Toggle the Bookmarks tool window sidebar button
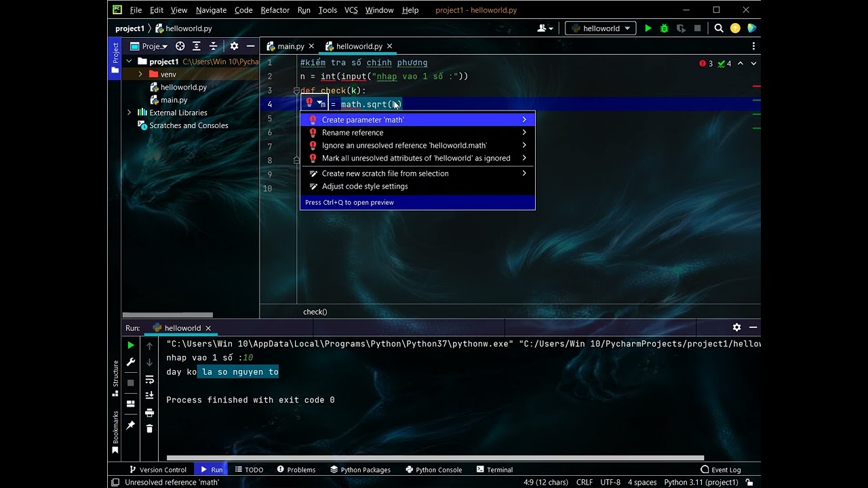Viewport: 868px width, 488px height. click(x=115, y=432)
